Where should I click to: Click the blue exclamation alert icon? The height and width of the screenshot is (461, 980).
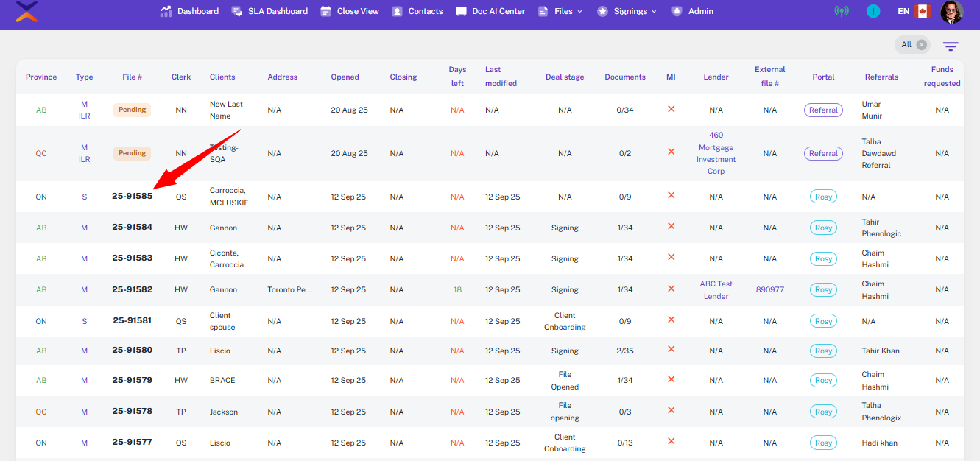[x=873, y=12]
